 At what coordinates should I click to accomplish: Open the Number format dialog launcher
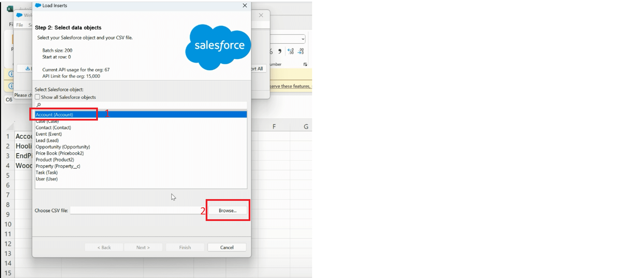click(305, 65)
